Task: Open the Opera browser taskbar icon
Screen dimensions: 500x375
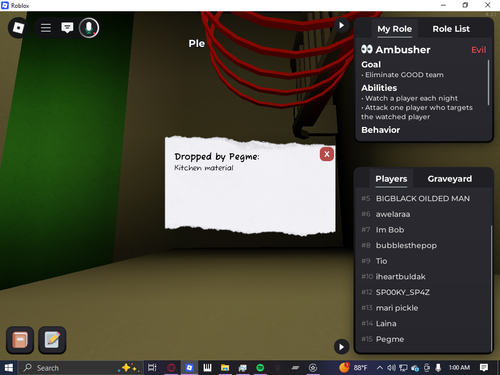Action: point(171,368)
